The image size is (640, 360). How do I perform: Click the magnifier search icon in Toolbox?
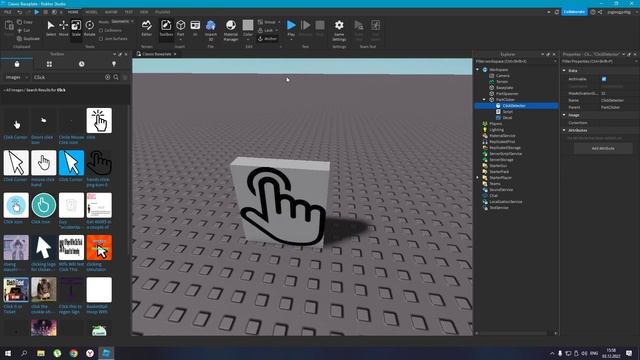(x=116, y=77)
